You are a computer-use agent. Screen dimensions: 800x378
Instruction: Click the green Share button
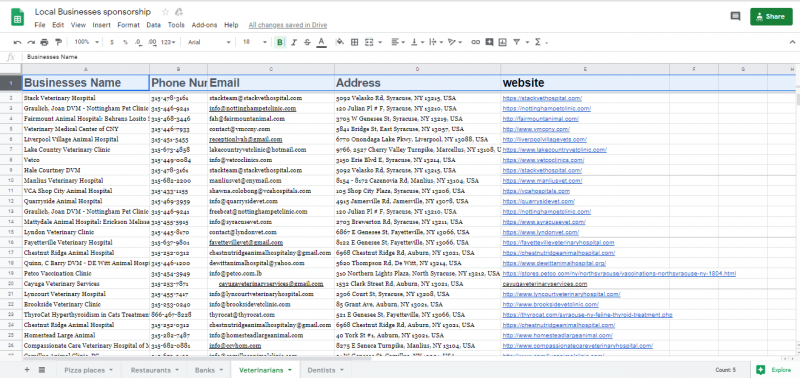pos(771,16)
